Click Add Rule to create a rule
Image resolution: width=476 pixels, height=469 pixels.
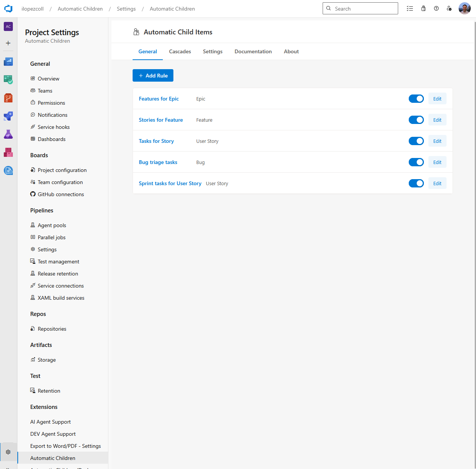153,75
